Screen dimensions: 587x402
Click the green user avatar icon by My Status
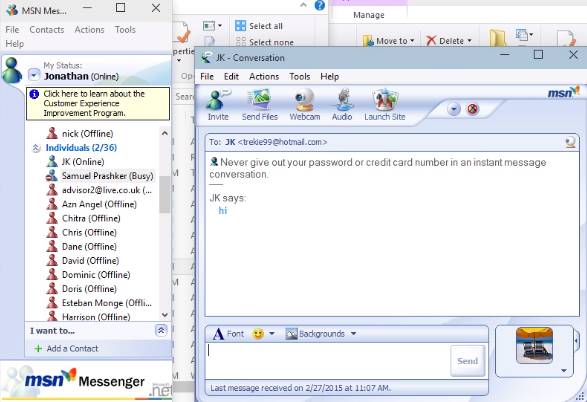pos(12,70)
